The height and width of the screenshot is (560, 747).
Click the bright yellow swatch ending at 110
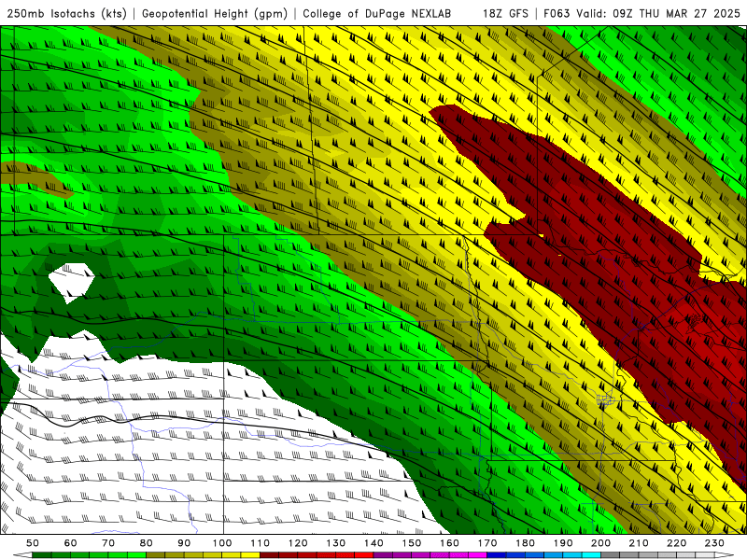click(250, 555)
